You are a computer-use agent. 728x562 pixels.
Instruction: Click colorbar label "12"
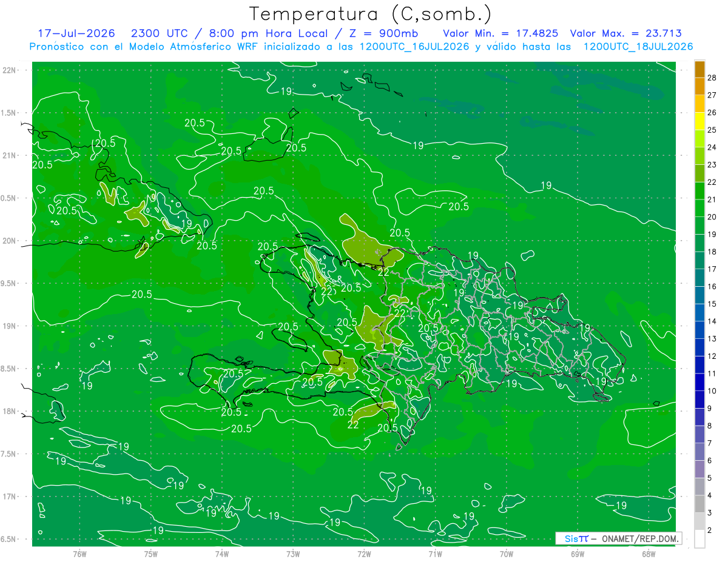point(712,356)
